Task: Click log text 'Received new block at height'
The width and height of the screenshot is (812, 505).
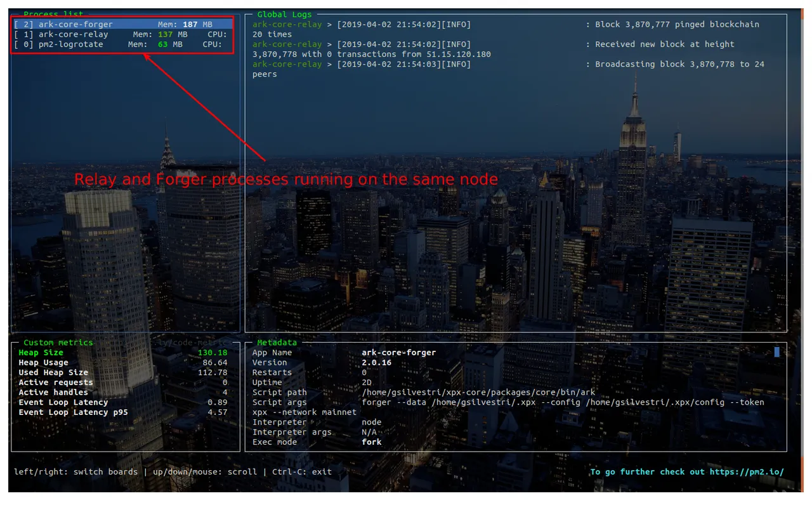Action: coord(664,44)
